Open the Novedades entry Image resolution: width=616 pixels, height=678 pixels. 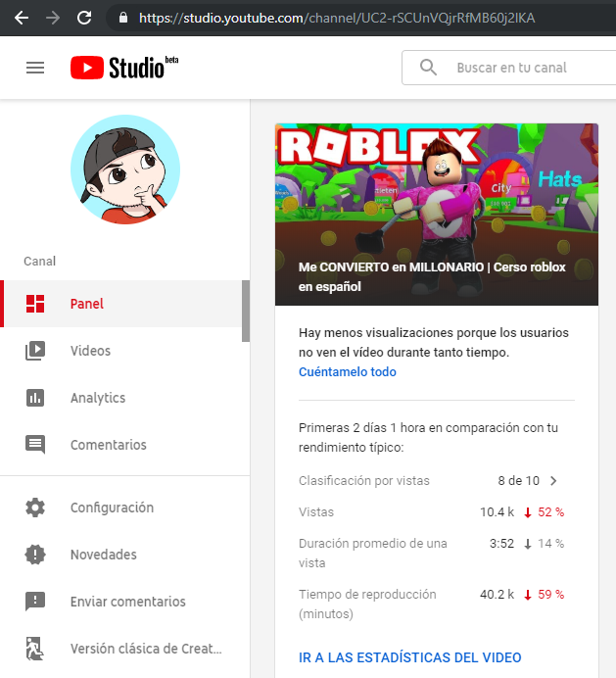click(x=103, y=555)
